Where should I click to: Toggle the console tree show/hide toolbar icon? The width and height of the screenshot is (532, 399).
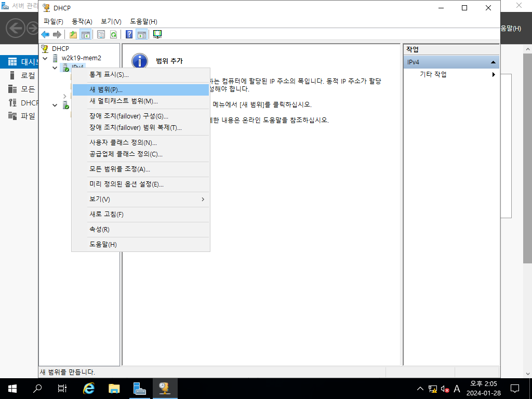click(86, 34)
